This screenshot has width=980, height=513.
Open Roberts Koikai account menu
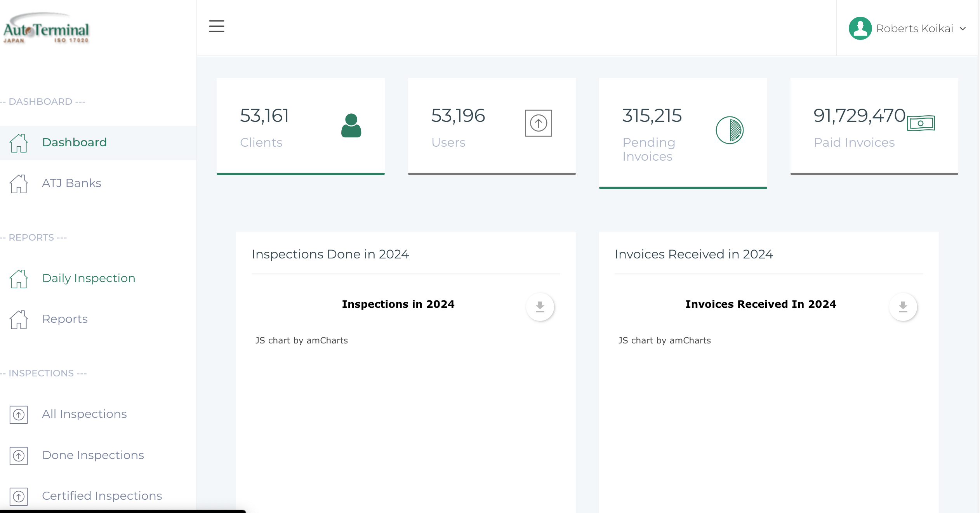click(914, 29)
